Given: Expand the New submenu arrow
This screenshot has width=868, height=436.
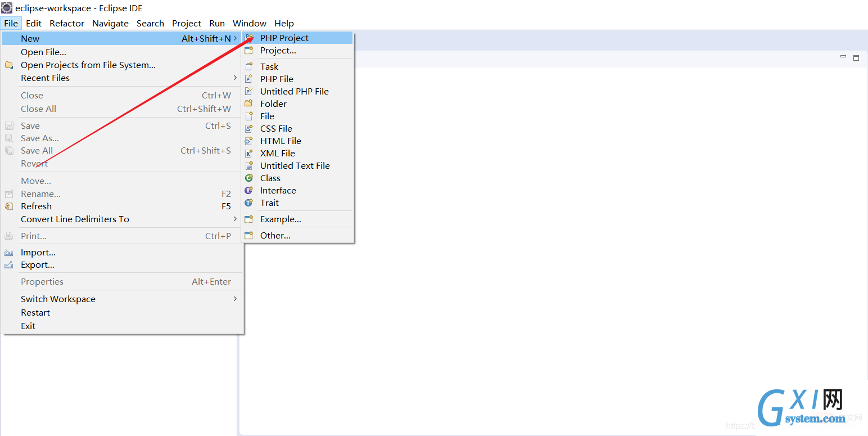Looking at the screenshot, I should click(x=236, y=38).
